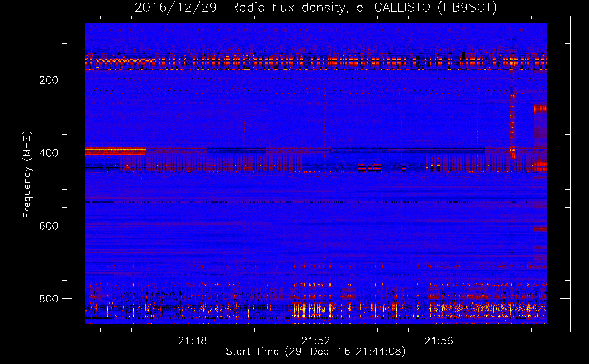Image resolution: width=589 pixels, height=364 pixels.
Task: Click the 'Start Time (29-Dec-16 21:44:08)' x-axis label
Action: point(316,352)
